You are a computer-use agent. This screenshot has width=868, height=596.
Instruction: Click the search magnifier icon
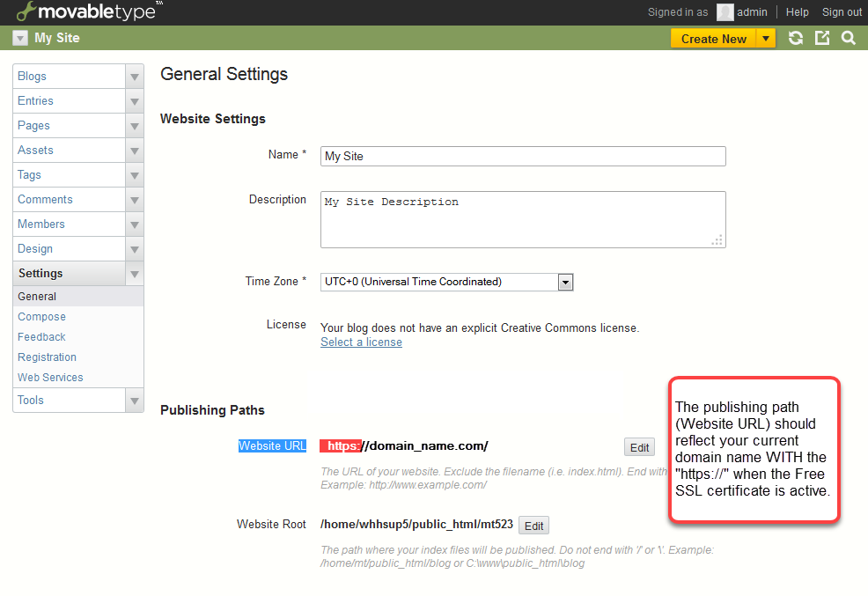848,38
